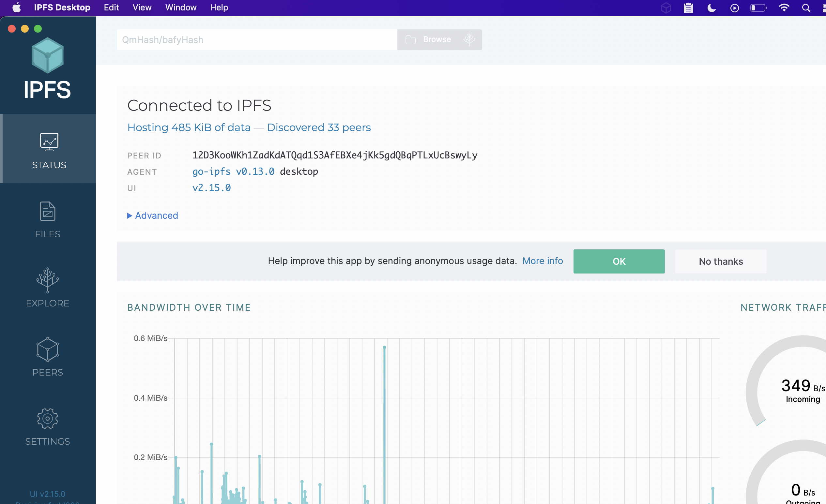Open the Help menu

(x=219, y=7)
